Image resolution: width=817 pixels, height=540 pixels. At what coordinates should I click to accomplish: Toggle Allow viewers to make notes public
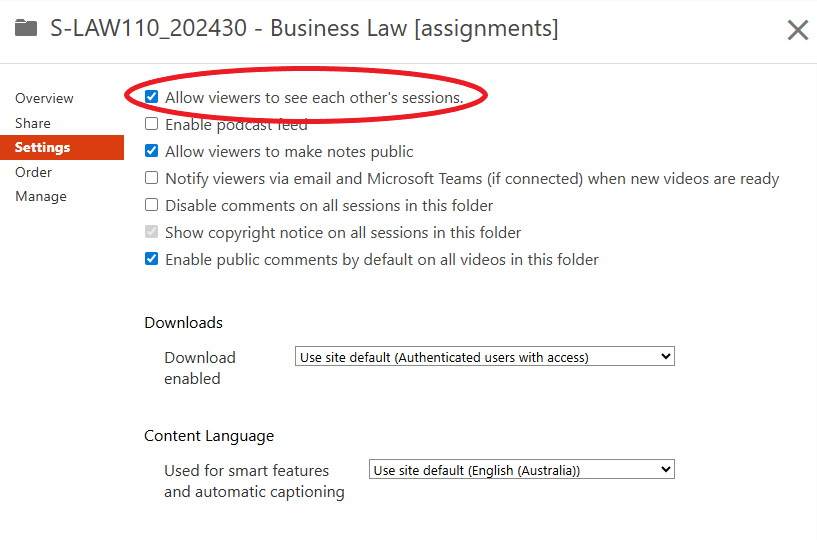pos(152,152)
